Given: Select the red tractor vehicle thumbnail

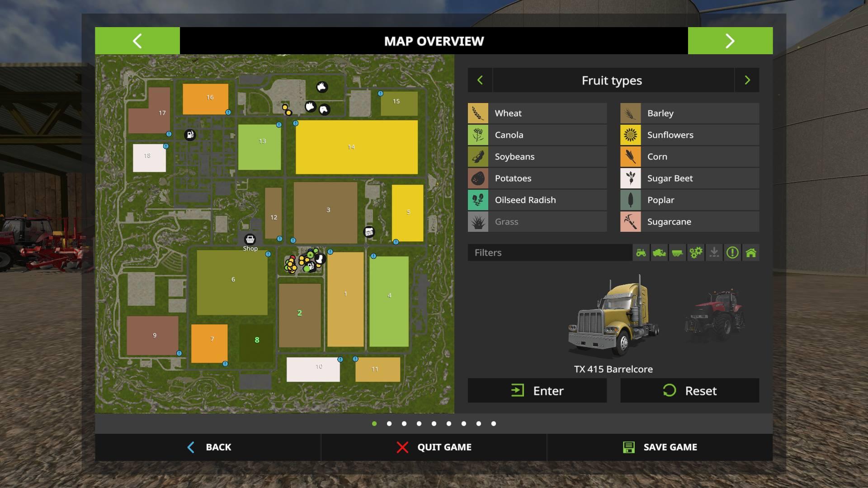Looking at the screenshot, I should [x=715, y=315].
